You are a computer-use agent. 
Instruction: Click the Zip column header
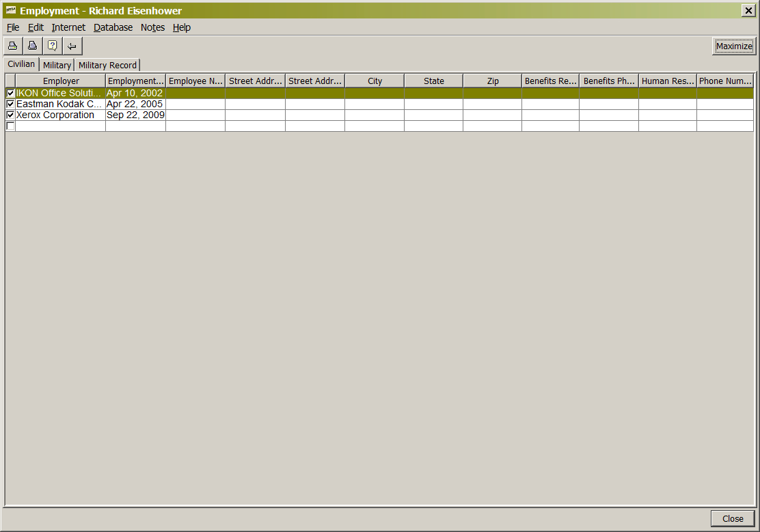click(493, 81)
